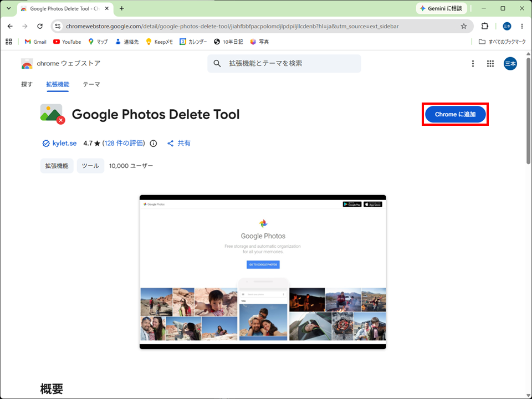
Task: Open the 128 件の評価 ratings link
Action: pos(124,143)
